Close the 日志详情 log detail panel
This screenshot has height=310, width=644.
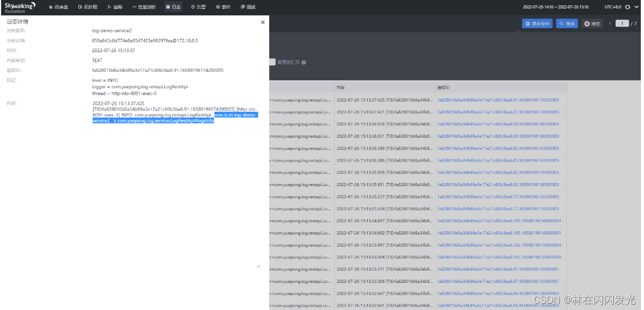(x=262, y=22)
